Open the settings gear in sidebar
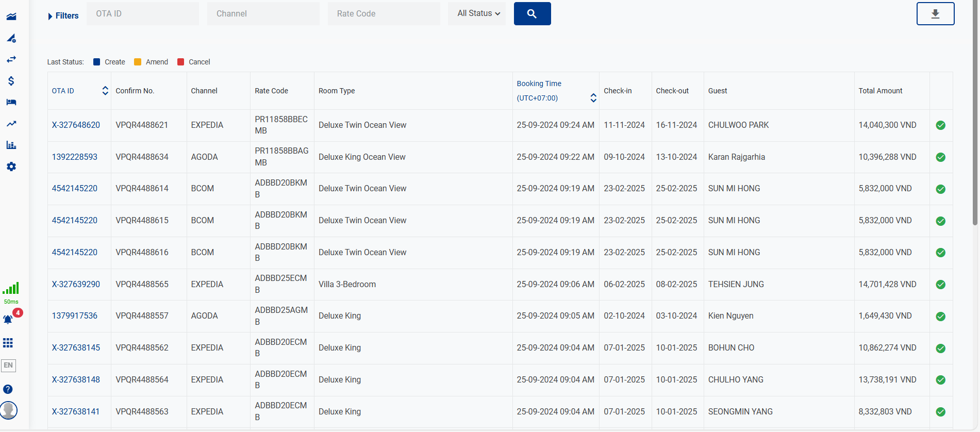Viewport: 980px width, 432px height. 11,167
